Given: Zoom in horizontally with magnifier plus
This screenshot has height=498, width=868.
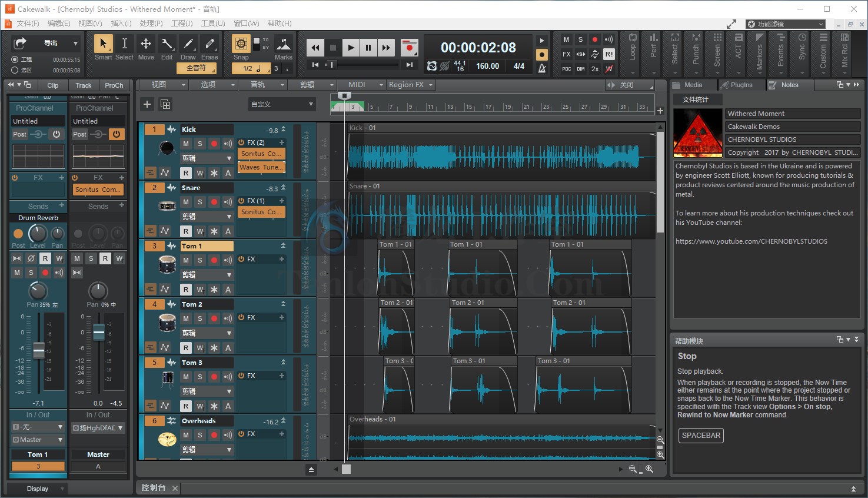Looking at the screenshot, I should tap(649, 469).
